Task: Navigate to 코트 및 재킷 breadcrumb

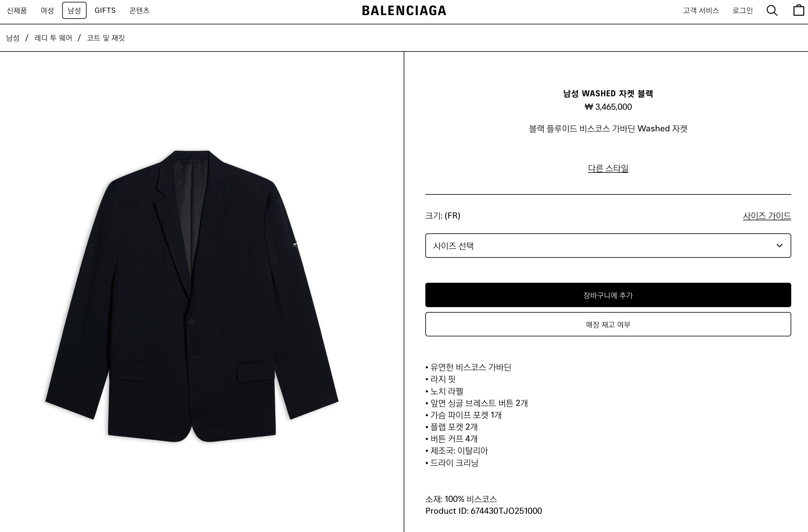Action: click(x=106, y=38)
